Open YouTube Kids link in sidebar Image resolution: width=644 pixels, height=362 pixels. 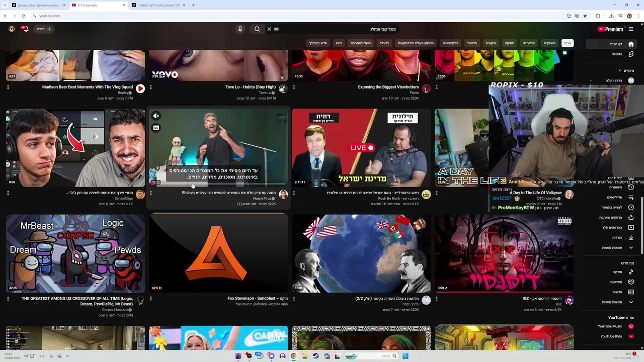(612, 336)
